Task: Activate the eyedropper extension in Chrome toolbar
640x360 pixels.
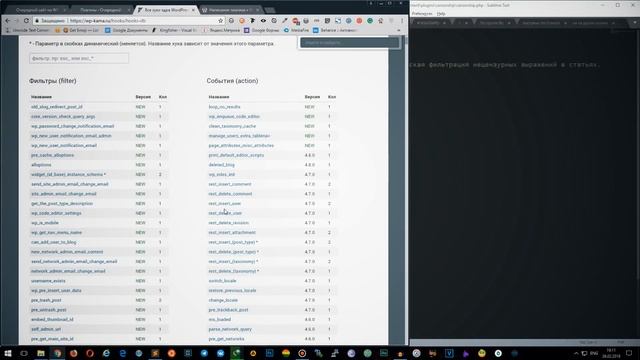Action: point(284,20)
